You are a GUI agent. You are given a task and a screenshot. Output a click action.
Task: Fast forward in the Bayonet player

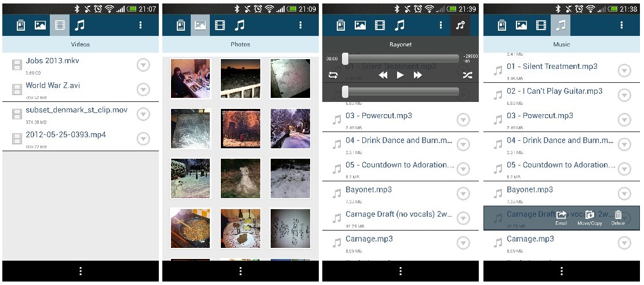(418, 75)
